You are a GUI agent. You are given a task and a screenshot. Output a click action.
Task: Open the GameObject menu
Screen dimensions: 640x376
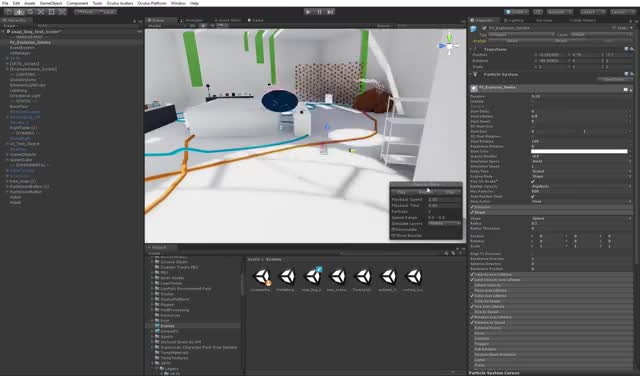[51, 3]
